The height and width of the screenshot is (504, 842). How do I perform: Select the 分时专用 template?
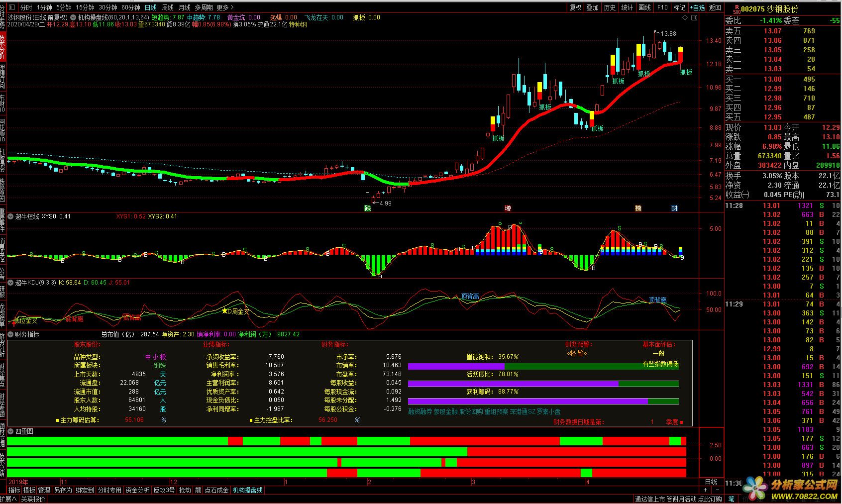click(x=109, y=490)
